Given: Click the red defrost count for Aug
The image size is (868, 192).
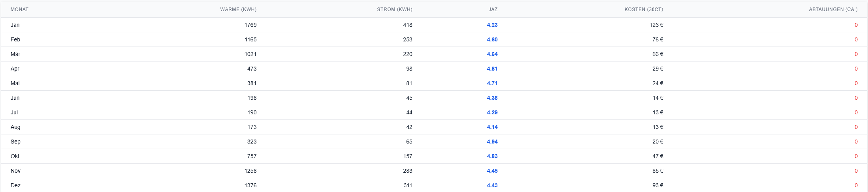Looking at the screenshot, I should 856,127.
